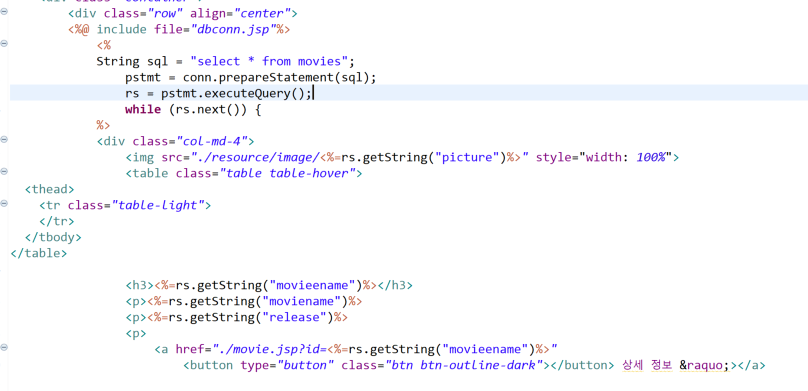The width and height of the screenshot is (808, 391).
Task: Click the closing %> scriptlet tag below while
Action: 104,125
